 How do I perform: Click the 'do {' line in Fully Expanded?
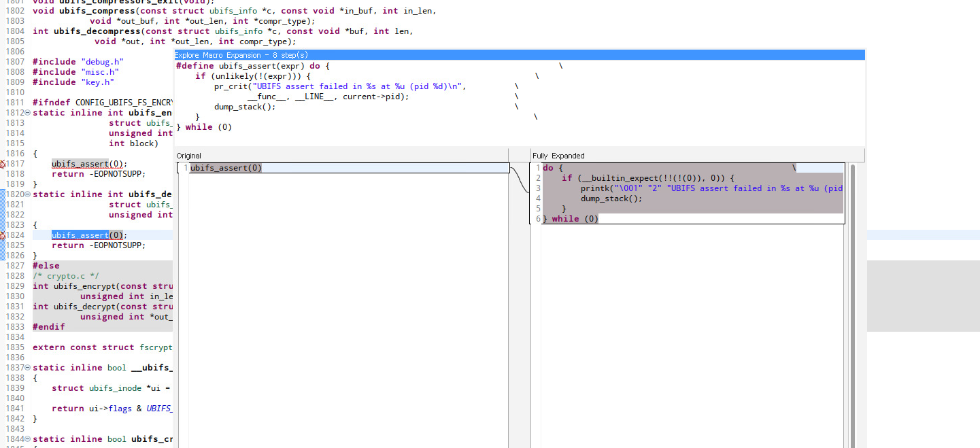[554, 168]
